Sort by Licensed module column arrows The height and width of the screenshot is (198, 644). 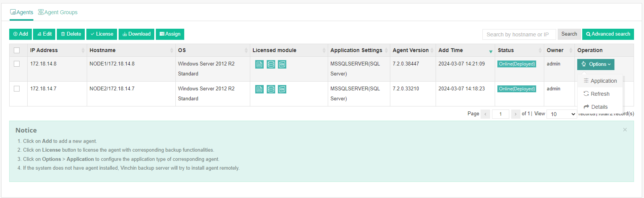324,51
